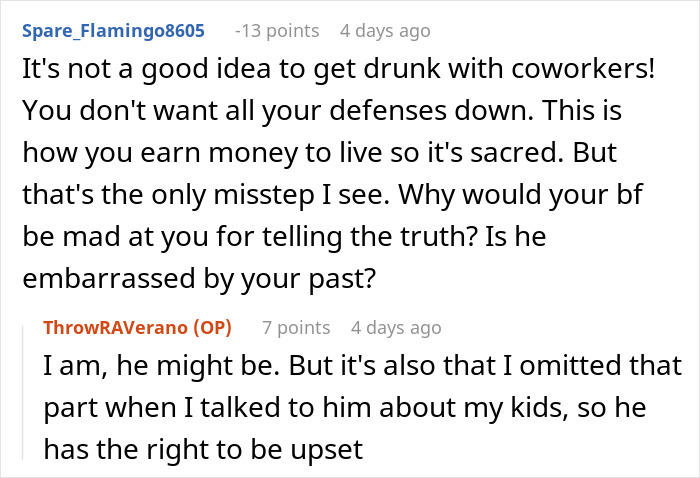This screenshot has width=700, height=478.
Task: Open timestamp of Spare_Flamingo8605's comment
Action: 385,31
